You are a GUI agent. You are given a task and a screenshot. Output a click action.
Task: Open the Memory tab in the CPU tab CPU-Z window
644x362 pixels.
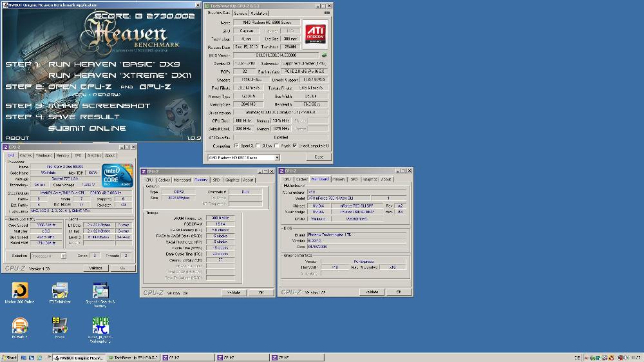tap(63, 156)
